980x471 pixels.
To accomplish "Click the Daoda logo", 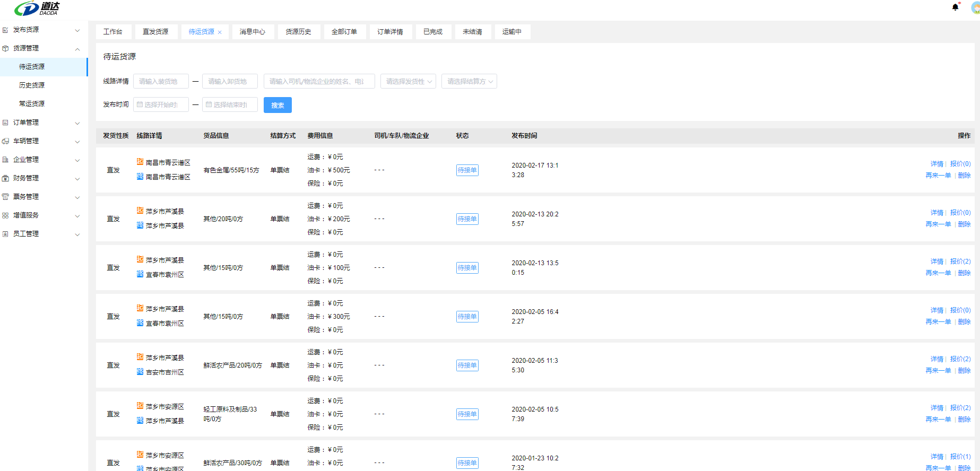I will coord(37,8).
